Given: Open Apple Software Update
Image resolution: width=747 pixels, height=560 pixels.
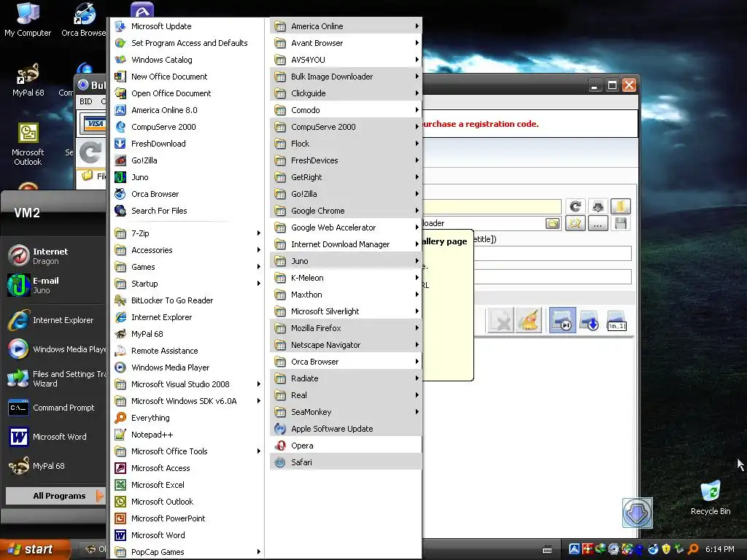Looking at the screenshot, I should pyautogui.click(x=346, y=429).
